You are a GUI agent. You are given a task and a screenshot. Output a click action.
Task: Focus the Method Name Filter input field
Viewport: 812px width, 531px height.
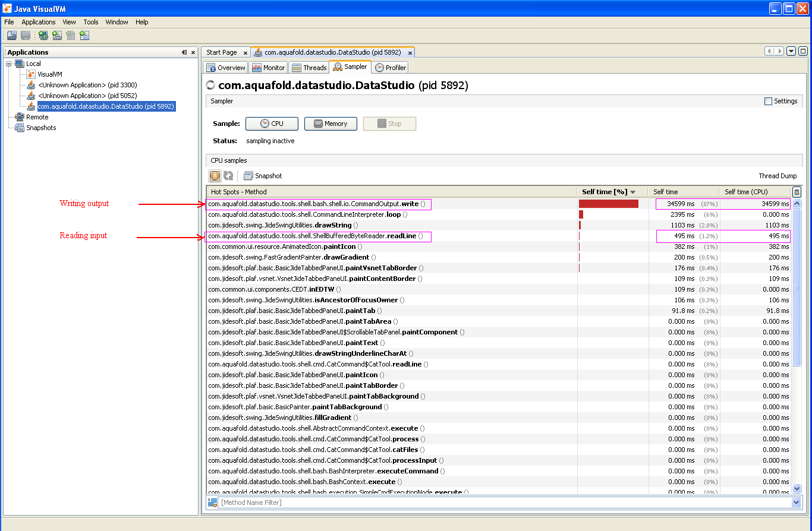point(505,502)
